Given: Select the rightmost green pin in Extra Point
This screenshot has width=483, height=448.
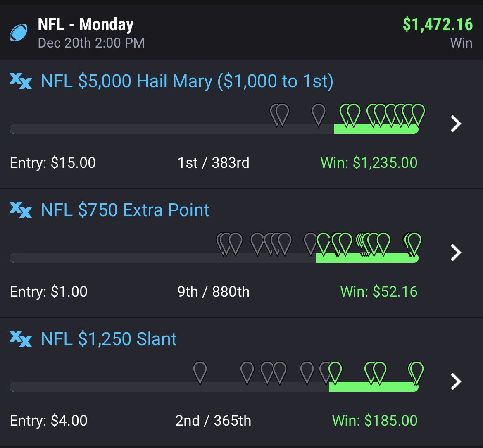Looking at the screenshot, I should [x=414, y=244].
